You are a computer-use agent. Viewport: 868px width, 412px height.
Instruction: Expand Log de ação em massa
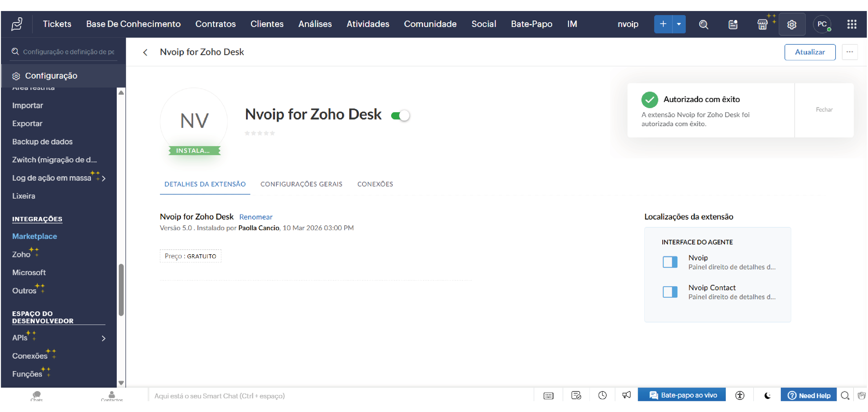(103, 178)
